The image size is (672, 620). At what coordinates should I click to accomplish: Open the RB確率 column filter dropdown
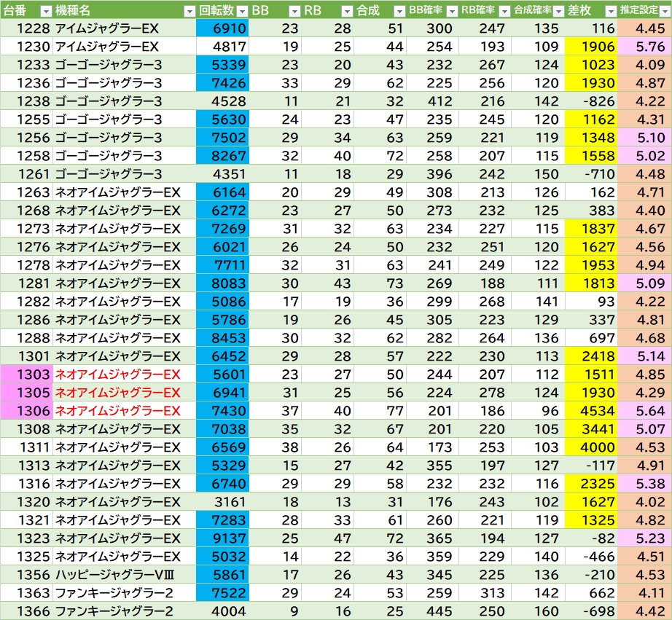tap(504, 11)
